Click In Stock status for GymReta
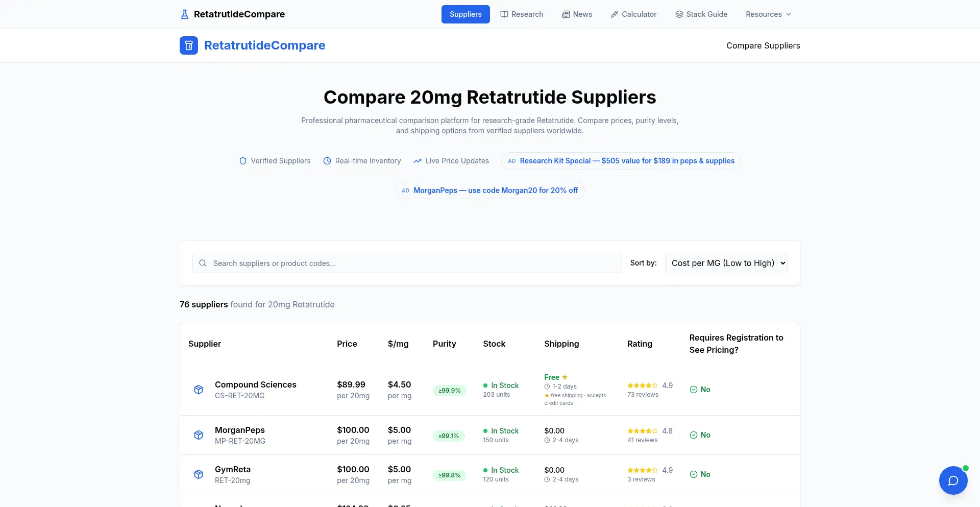The width and height of the screenshot is (980, 507). pos(501,470)
